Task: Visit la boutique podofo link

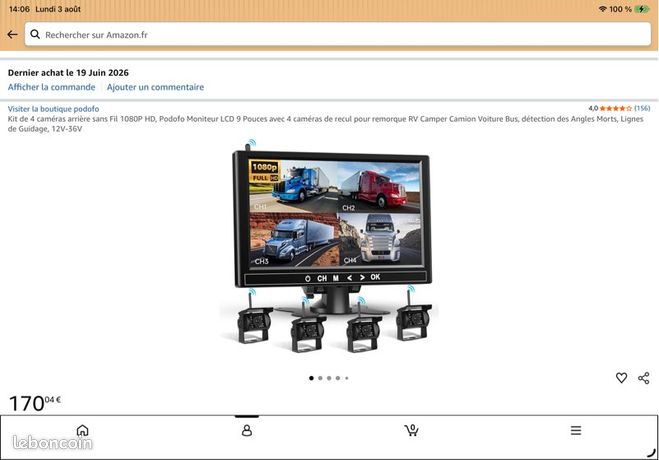Action: pos(53,109)
